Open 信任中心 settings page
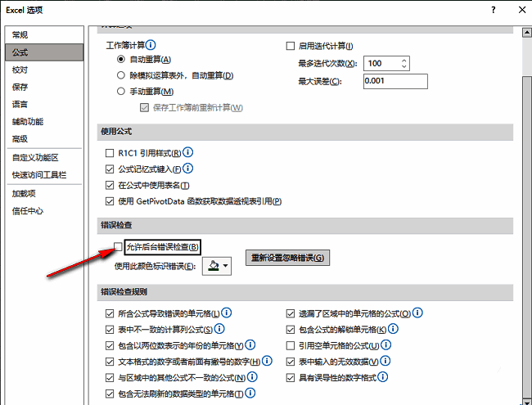Screen dimensions: 532x405 tap(28, 210)
